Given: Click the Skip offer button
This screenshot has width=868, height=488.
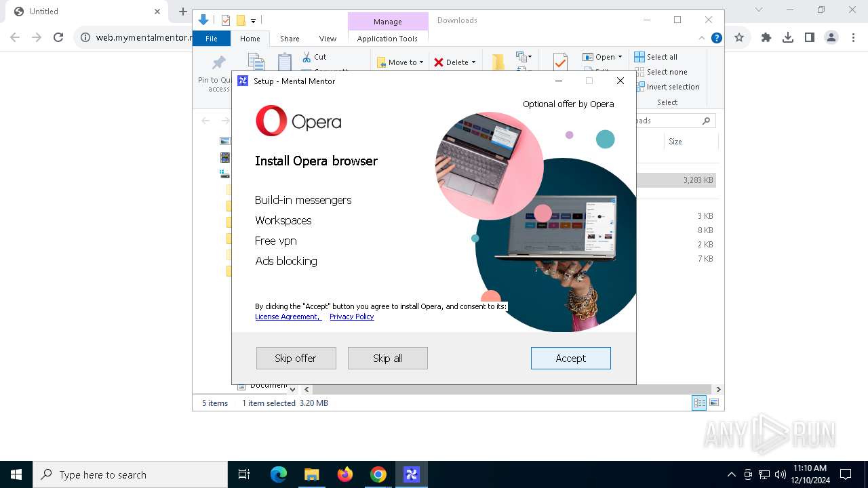Looking at the screenshot, I should [x=296, y=358].
